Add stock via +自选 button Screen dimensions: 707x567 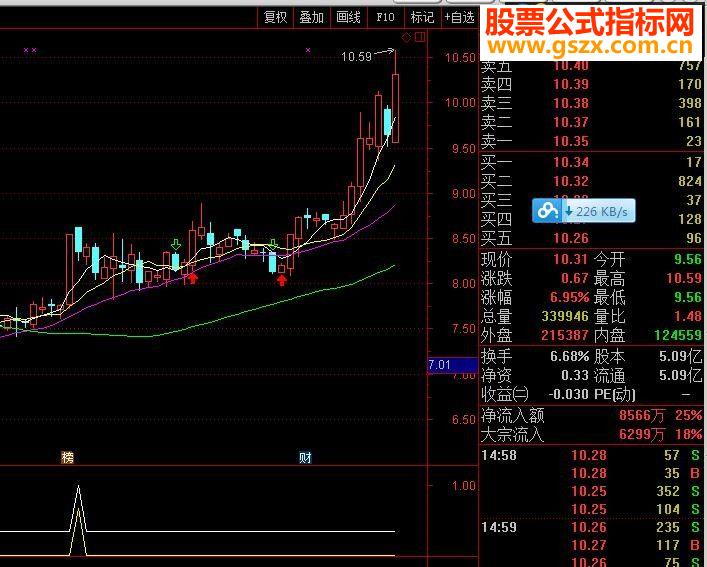[460, 18]
